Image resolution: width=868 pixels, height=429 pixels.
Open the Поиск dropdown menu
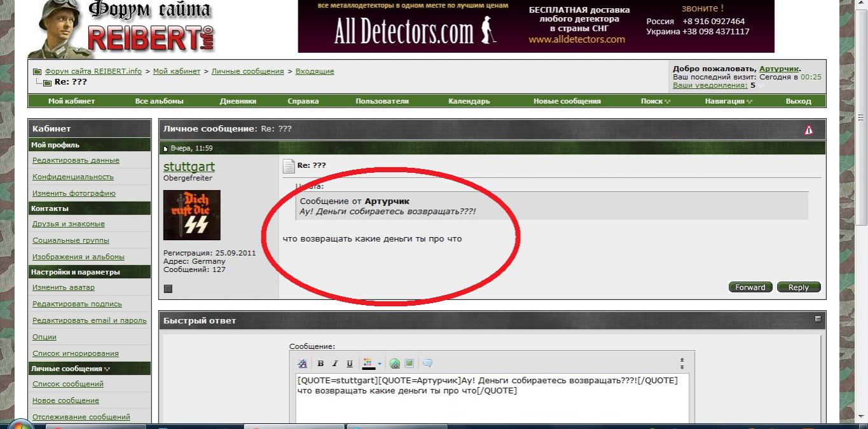pyautogui.click(x=655, y=101)
